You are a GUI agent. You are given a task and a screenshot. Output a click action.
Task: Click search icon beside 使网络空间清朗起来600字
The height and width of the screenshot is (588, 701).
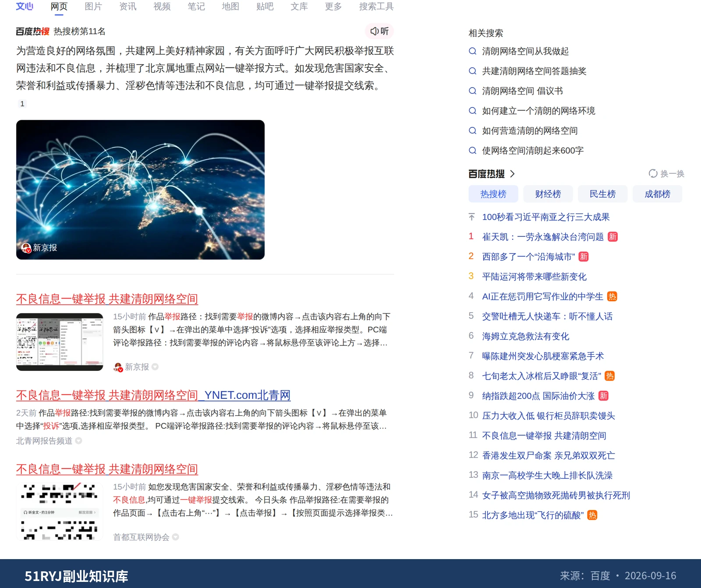click(x=473, y=151)
